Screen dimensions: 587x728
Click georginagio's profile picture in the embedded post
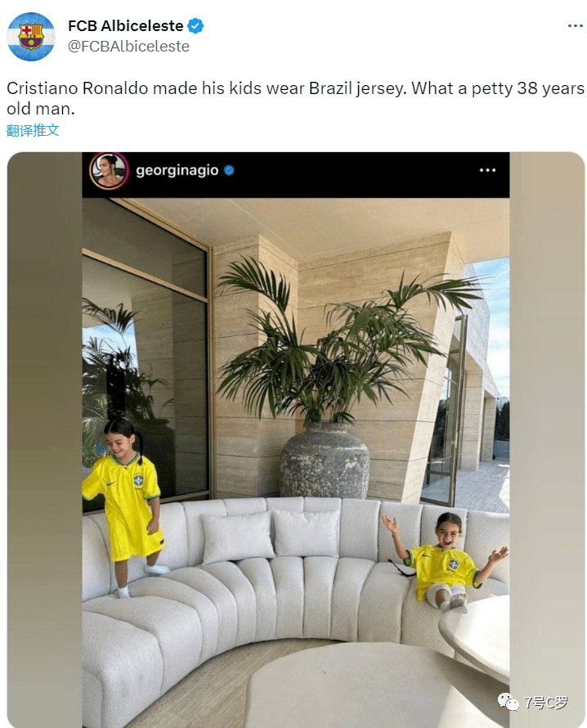(x=109, y=171)
